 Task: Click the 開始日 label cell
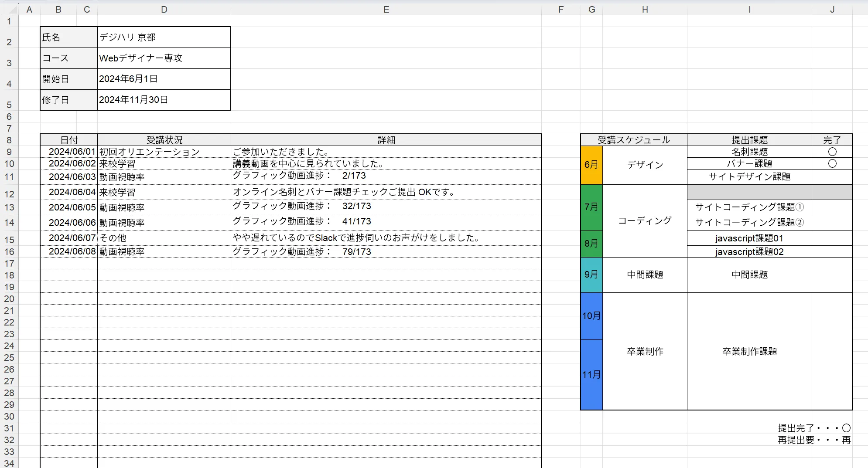(x=69, y=79)
